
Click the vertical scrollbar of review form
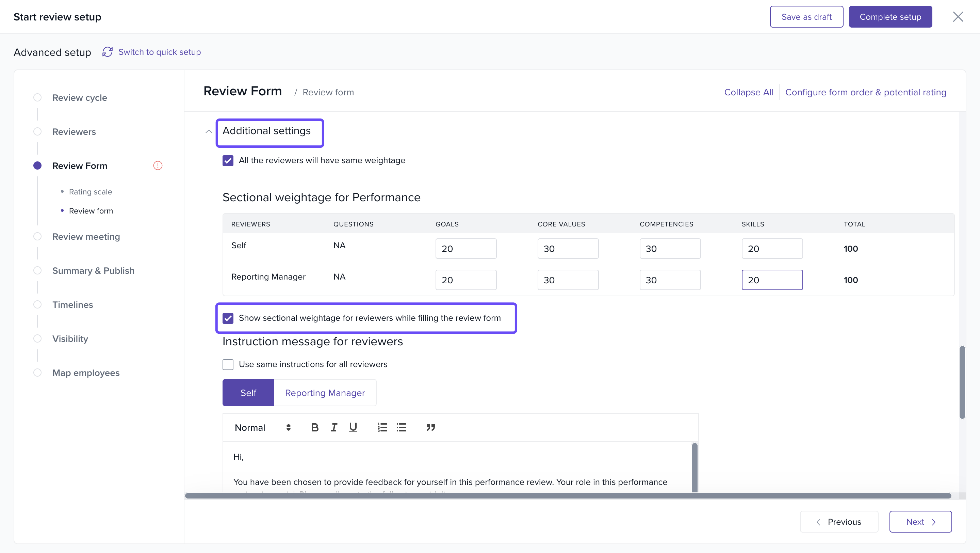point(962,382)
